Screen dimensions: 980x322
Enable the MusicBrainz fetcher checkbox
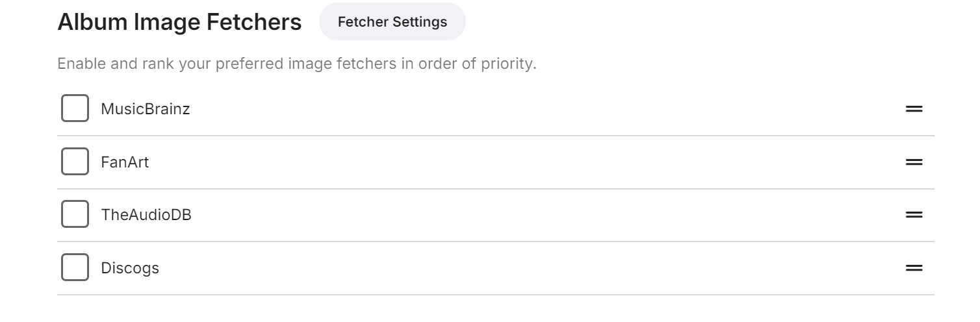click(75, 108)
